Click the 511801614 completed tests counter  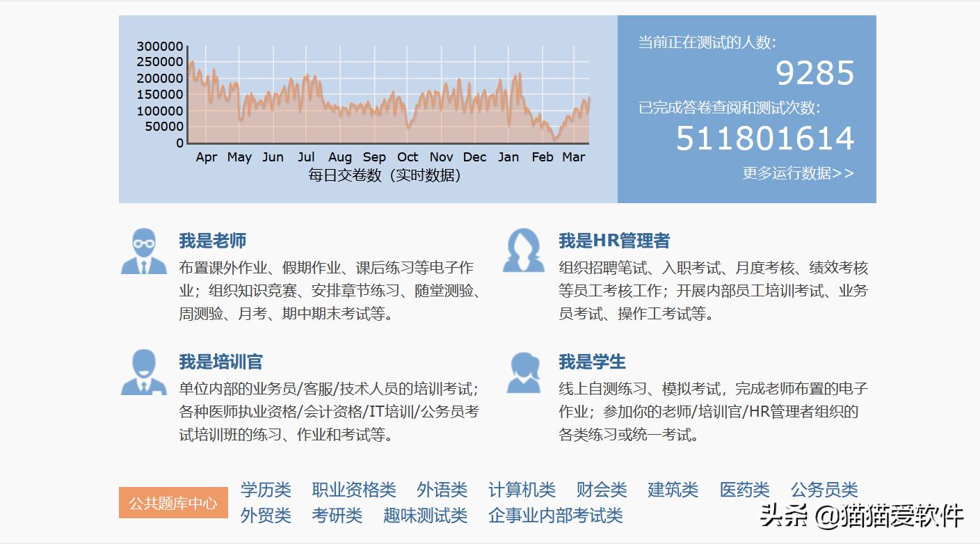click(764, 138)
